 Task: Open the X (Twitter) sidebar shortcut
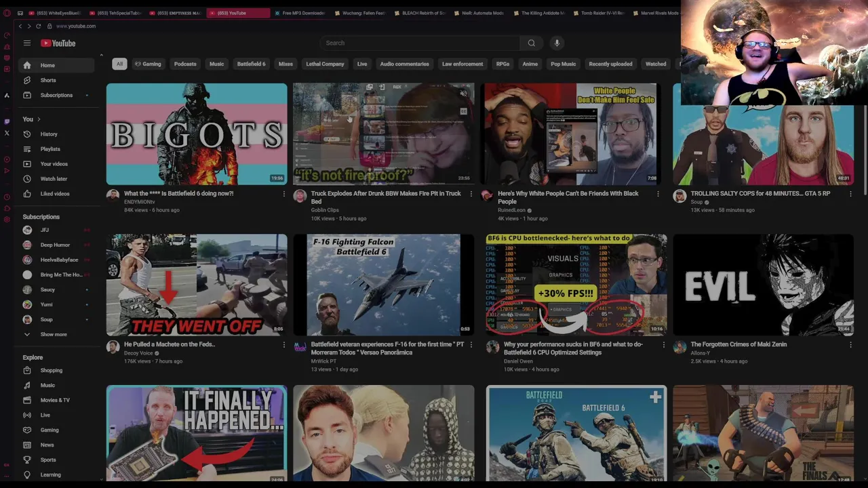7,133
